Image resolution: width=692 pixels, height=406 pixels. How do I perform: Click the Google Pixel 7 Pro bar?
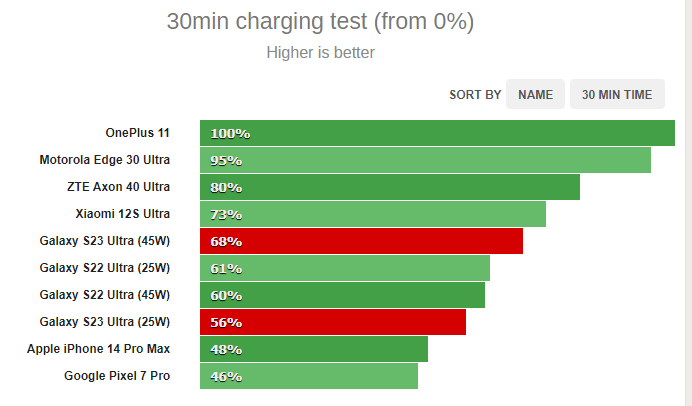309,376
